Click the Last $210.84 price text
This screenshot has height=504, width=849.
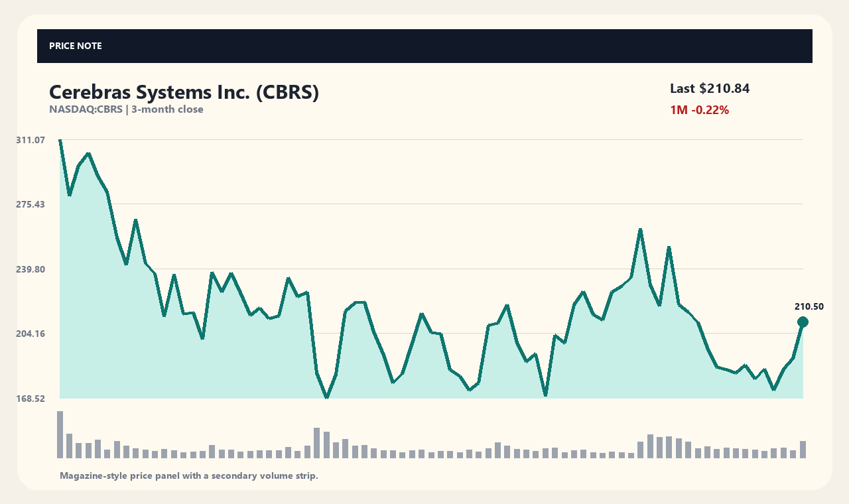pos(710,89)
